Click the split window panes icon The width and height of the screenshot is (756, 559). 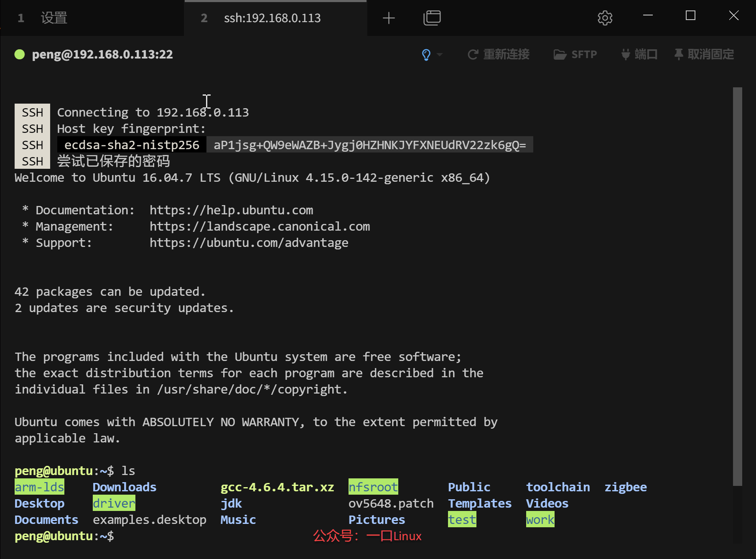tap(432, 18)
